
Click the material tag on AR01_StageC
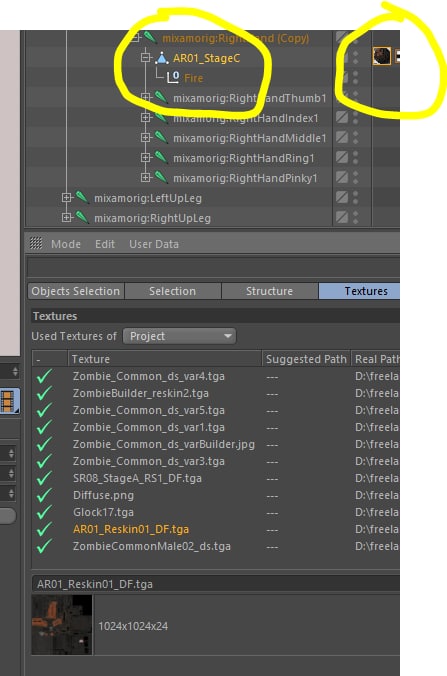[381, 56]
